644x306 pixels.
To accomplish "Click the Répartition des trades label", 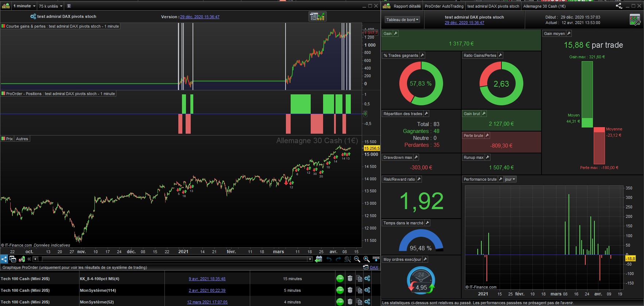I will (403, 114).
